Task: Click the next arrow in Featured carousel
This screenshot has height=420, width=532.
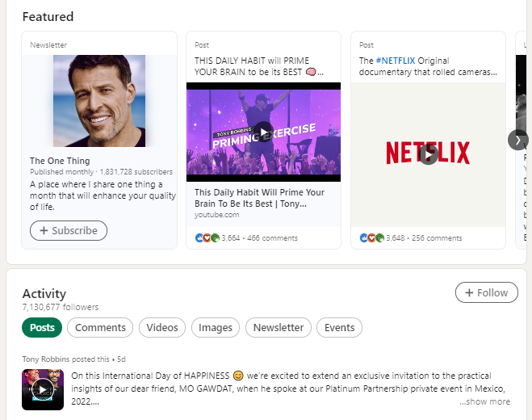Action: (517, 140)
